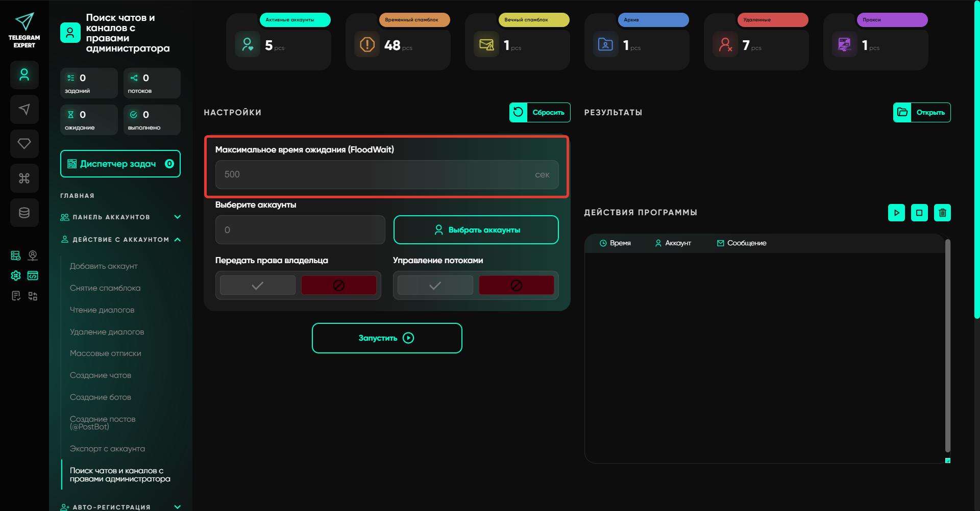
Task: Click the Выбрать аккаунты button
Action: coord(476,230)
